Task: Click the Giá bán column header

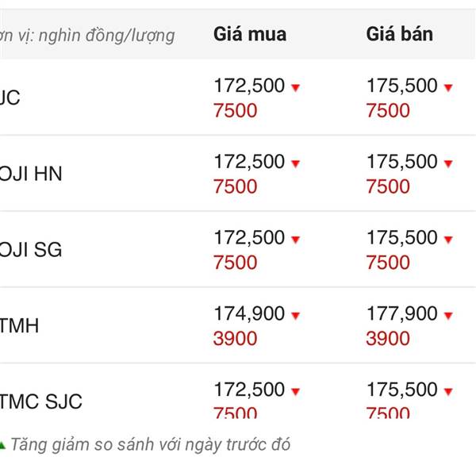Action: pyautogui.click(x=400, y=34)
